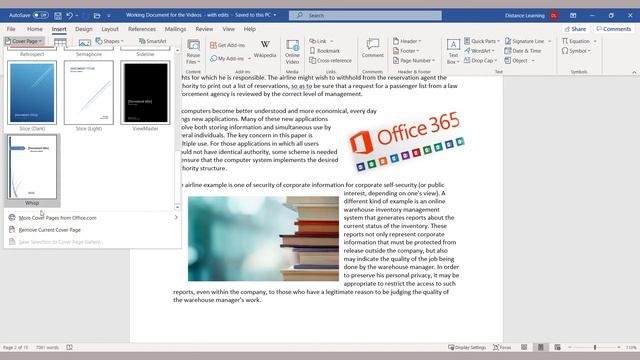Click the Display Settings button
640x360 pixels.
coord(467,347)
